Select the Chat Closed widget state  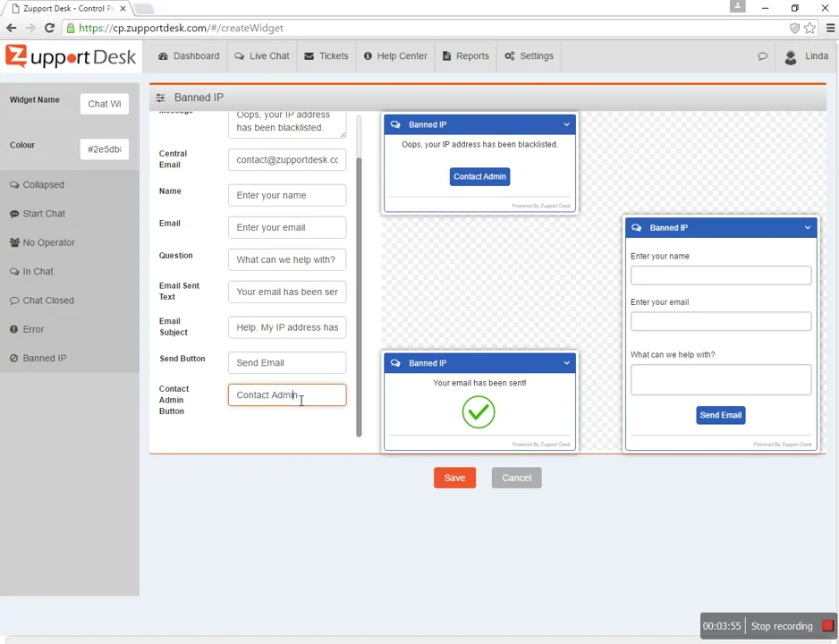pyautogui.click(x=42, y=301)
